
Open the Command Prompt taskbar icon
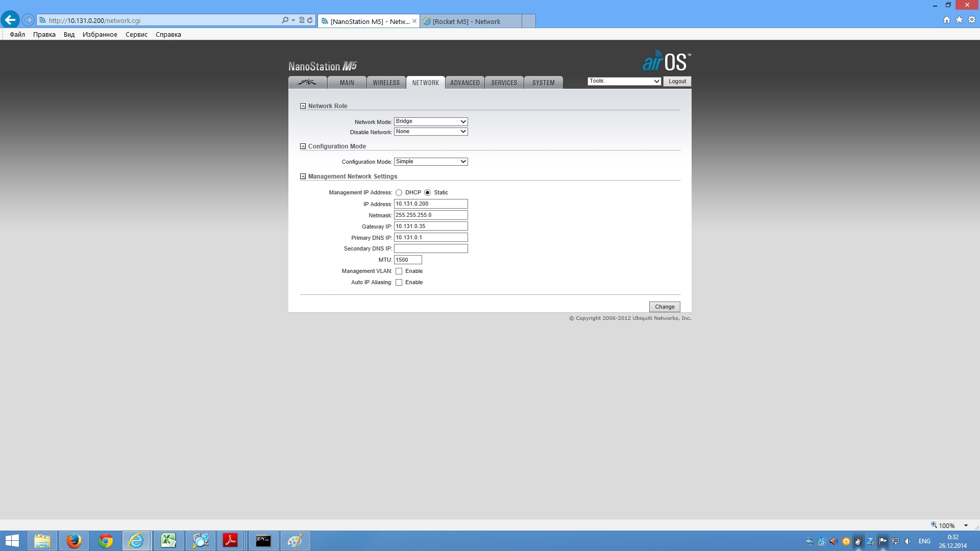(x=263, y=541)
